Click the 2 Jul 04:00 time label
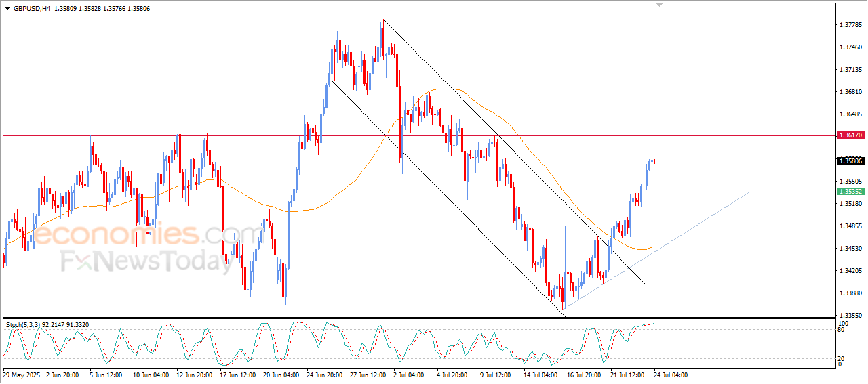This screenshot has height=384, width=868. click(x=410, y=375)
